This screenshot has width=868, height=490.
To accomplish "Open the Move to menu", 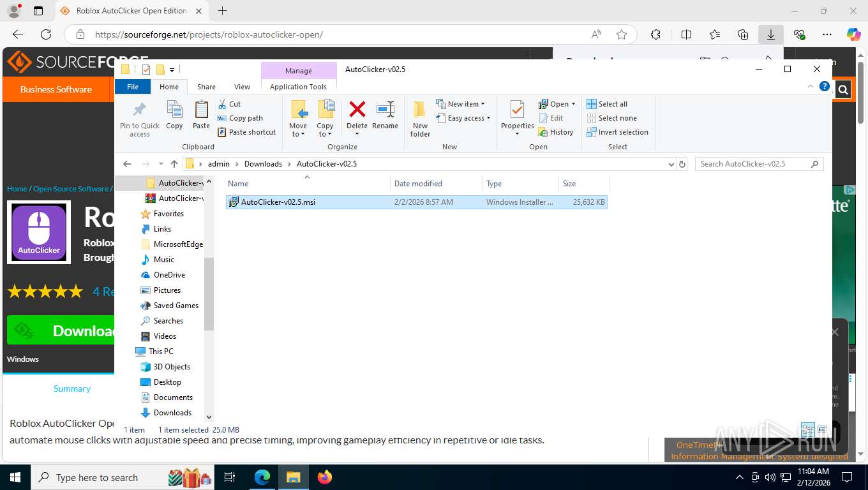I will 298,119.
